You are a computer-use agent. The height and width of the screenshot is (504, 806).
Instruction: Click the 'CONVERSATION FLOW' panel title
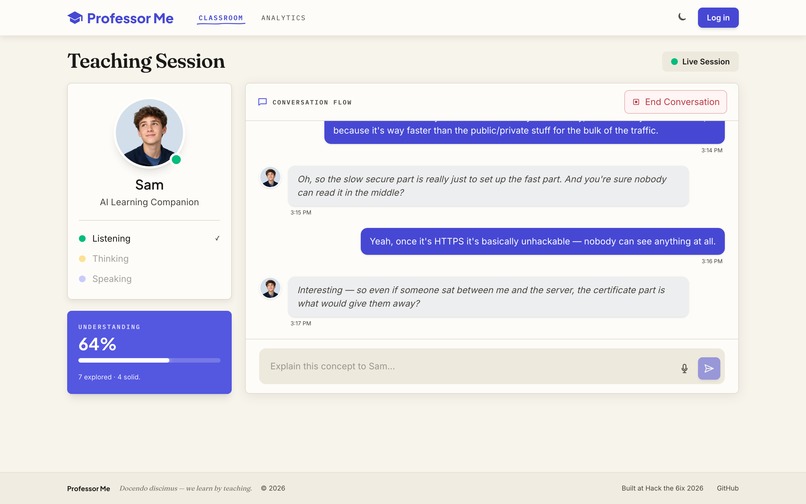[x=312, y=102]
